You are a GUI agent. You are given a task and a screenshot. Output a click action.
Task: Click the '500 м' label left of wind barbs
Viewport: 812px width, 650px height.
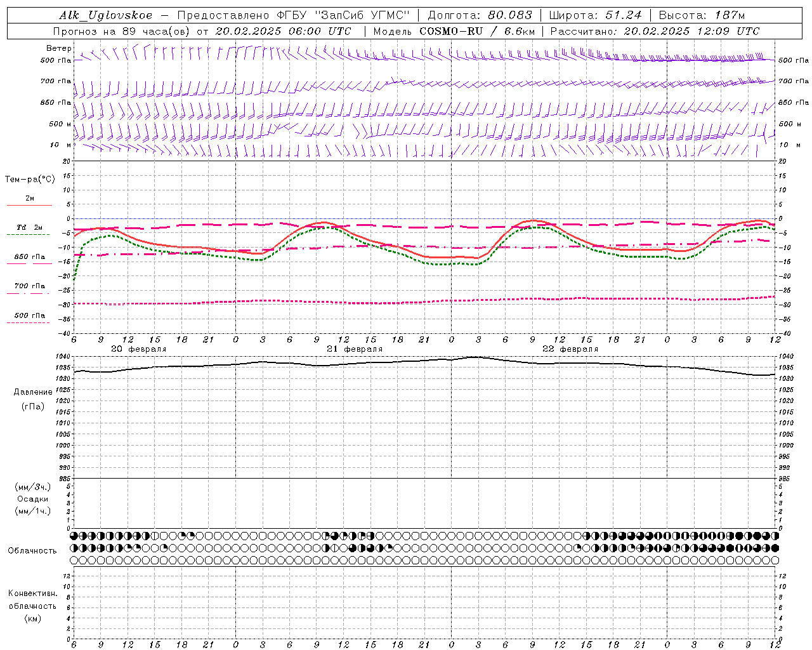[60, 124]
